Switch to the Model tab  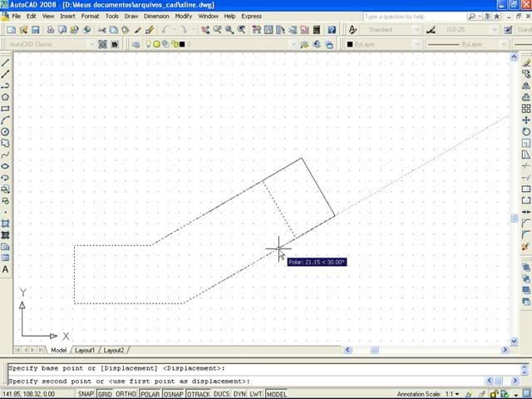59,350
